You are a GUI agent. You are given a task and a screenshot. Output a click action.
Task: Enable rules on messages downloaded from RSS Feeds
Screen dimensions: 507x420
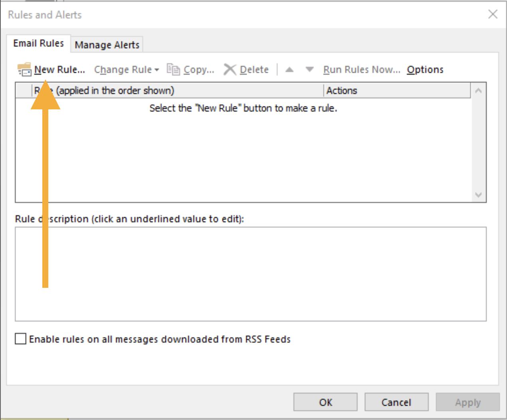20,339
